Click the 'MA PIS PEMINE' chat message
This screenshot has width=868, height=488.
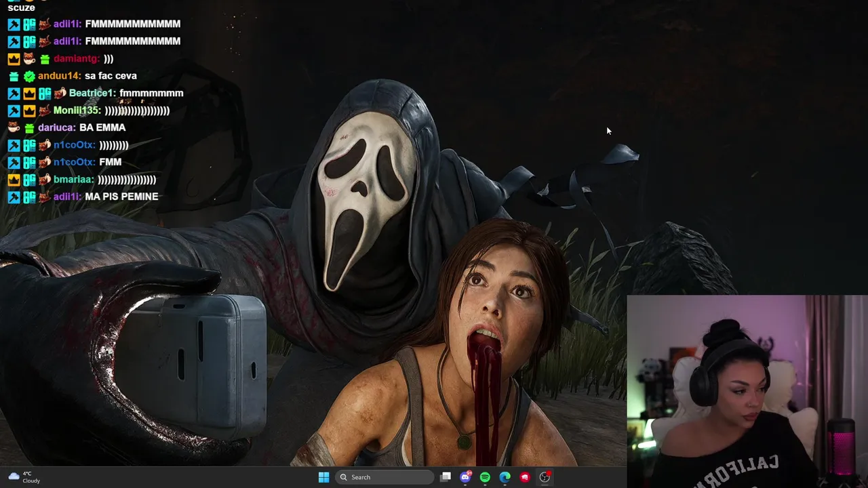(121, 197)
